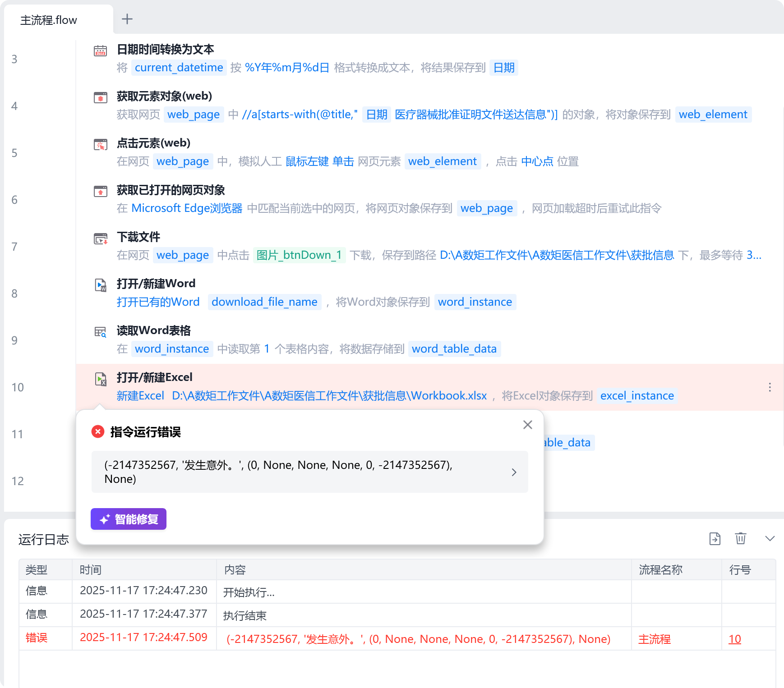Select the 日期时间转换为文本 step title
784x688 pixels.
coord(165,49)
